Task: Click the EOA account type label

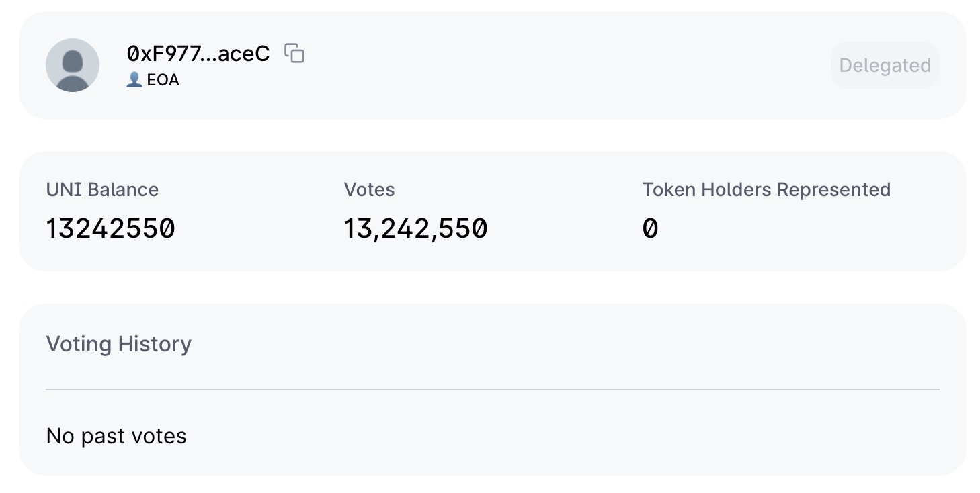Action: coord(163,80)
